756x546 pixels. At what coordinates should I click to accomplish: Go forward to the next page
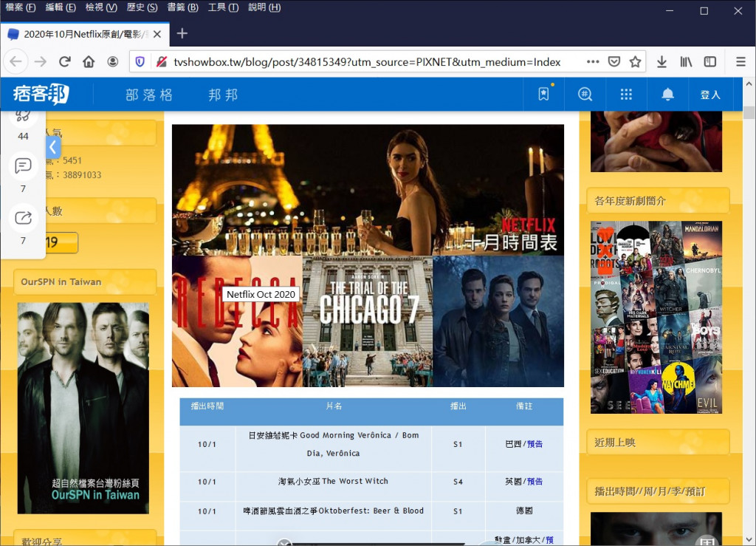(x=41, y=62)
